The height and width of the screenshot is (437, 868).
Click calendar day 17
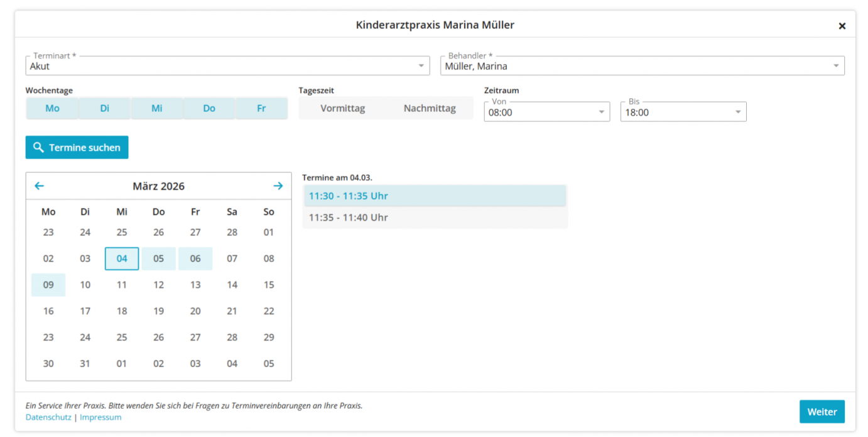click(x=85, y=311)
